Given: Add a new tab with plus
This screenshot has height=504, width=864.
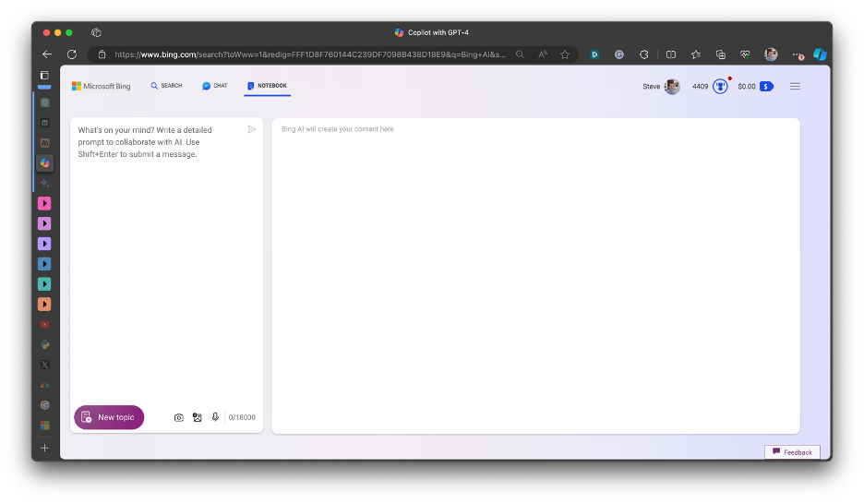Looking at the screenshot, I should (x=44, y=448).
